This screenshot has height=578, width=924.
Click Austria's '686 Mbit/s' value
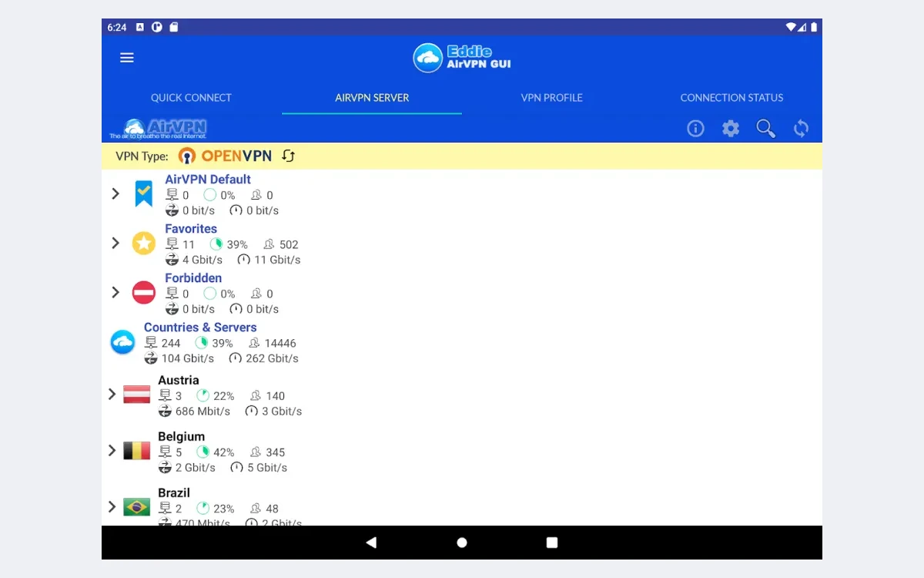tap(203, 412)
